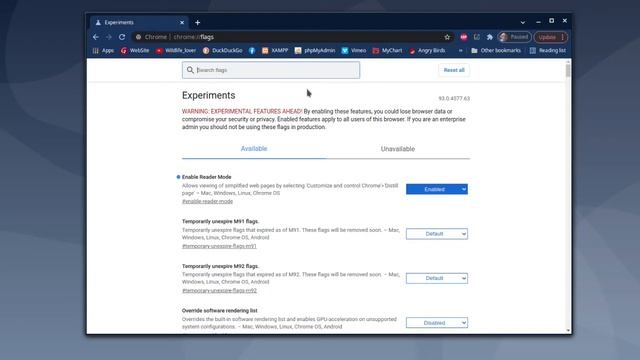This screenshot has width=640, height=360.
Task: Open the Extensions puzzle-piece menu
Action: coord(489,37)
